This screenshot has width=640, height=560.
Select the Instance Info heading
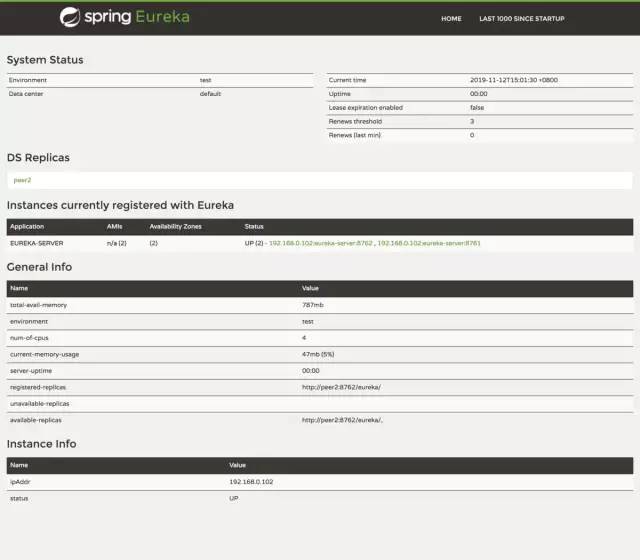click(42, 444)
